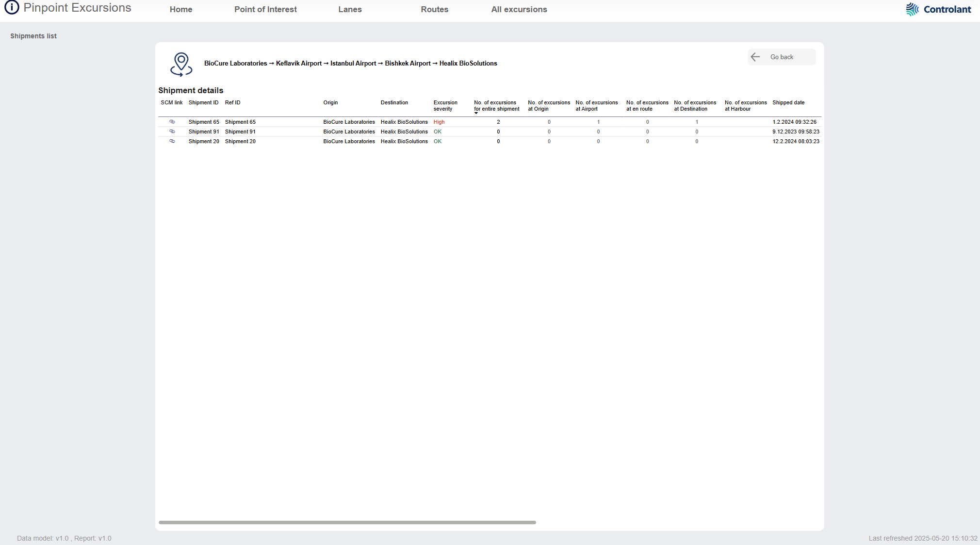Switch to Point of Interest tab
The height and width of the screenshot is (545, 980).
click(265, 9)
